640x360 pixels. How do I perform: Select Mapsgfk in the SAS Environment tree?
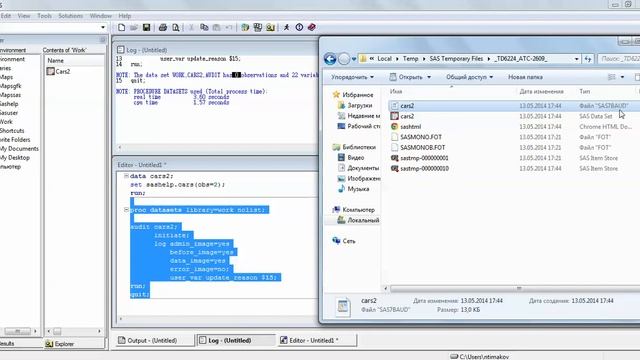11,86
